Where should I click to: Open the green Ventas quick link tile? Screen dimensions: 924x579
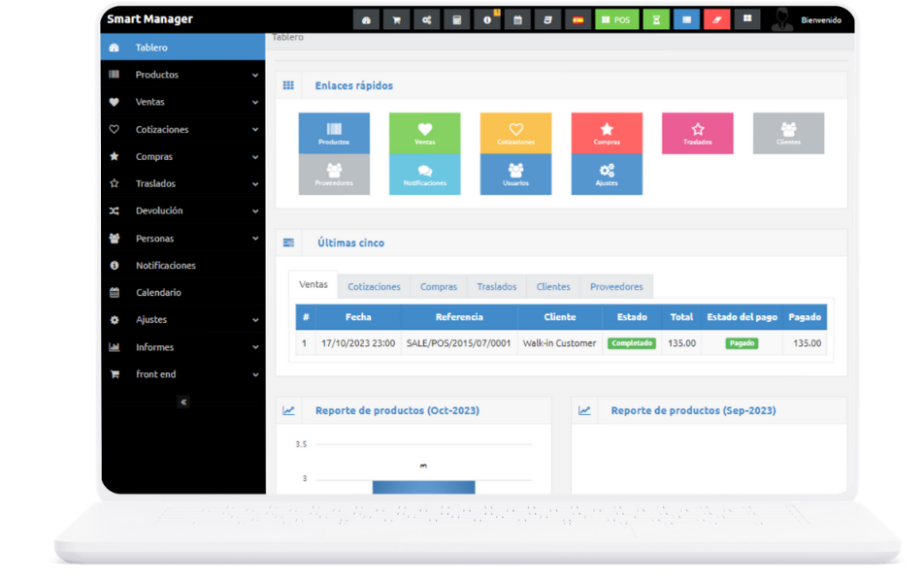pos(424,133)
